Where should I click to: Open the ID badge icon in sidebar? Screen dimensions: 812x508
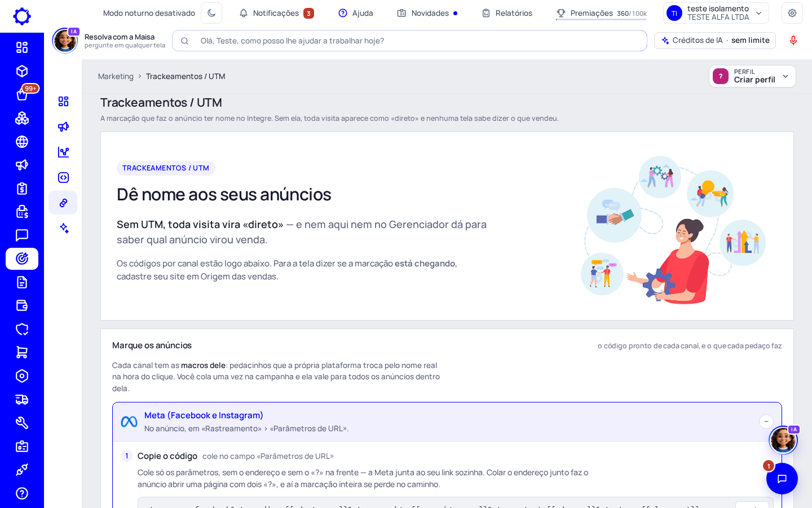(x=22, y=446)
